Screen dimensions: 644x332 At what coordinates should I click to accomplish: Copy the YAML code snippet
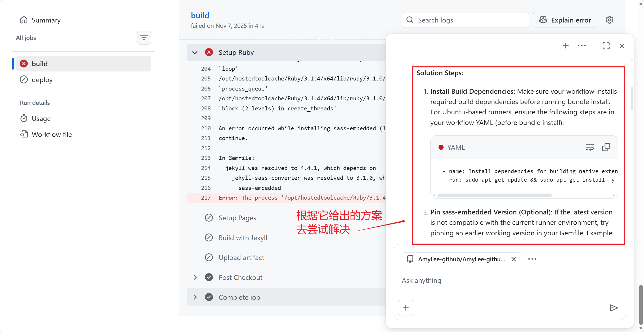pyautogui.click(x=606, y=147)
